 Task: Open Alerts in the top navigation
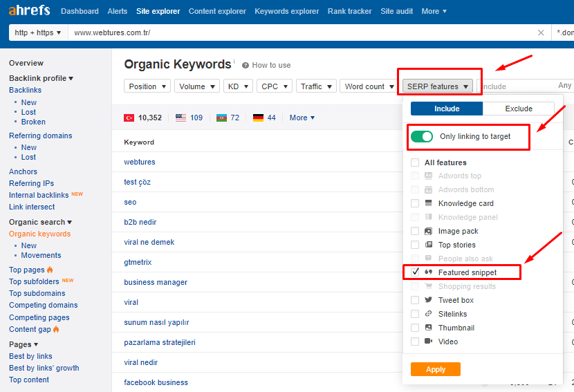(118, 11)
